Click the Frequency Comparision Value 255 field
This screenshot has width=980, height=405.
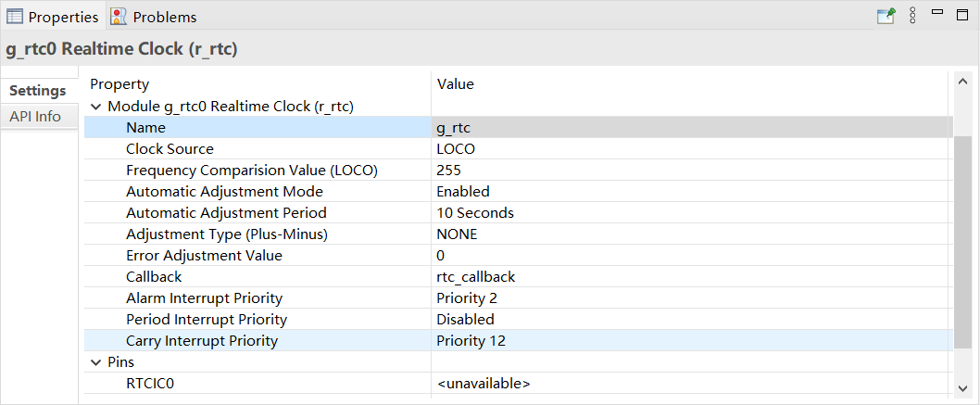click(x=690, y=170)
